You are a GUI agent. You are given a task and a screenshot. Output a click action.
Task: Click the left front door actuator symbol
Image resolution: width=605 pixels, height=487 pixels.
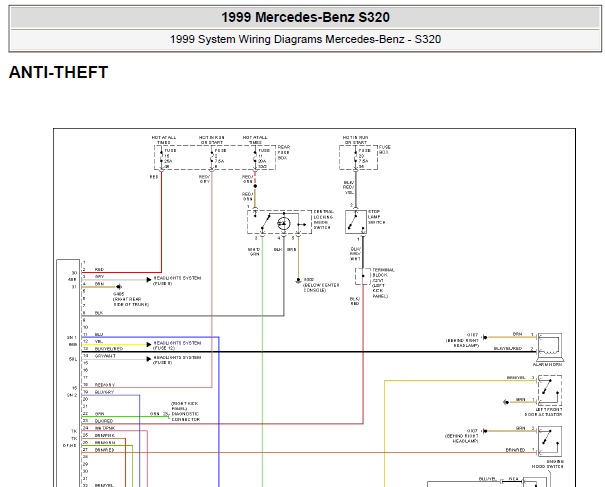[x=549, y=391]
